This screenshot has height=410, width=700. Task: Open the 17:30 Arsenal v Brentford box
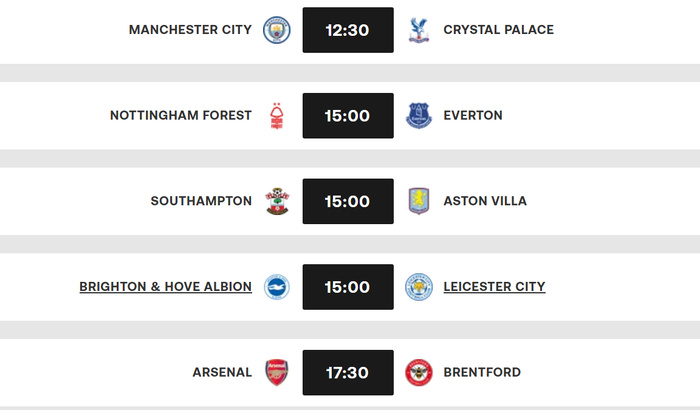click(347, 373)
